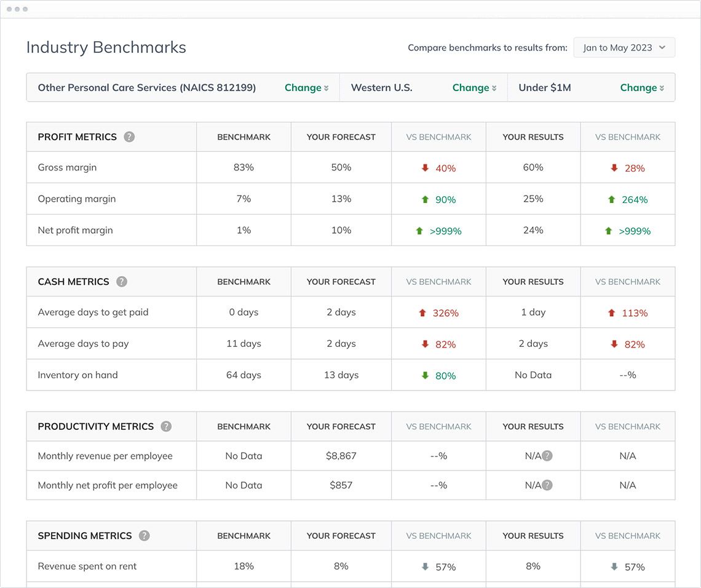Viewport: 701px width, 588px height.
Task: Click the 25% operating margin results value
Action: click(x=533, y=199)
